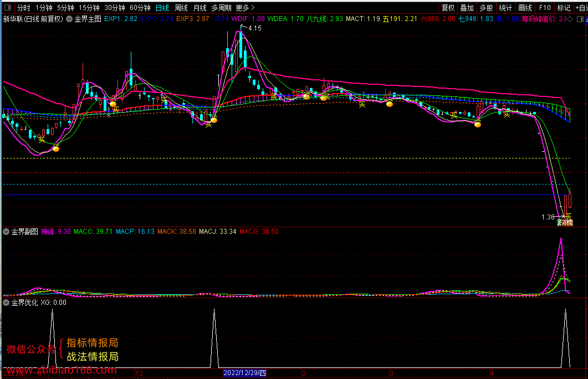
Task: Click the 六886: 2.00 value
Action: (438, 19)
